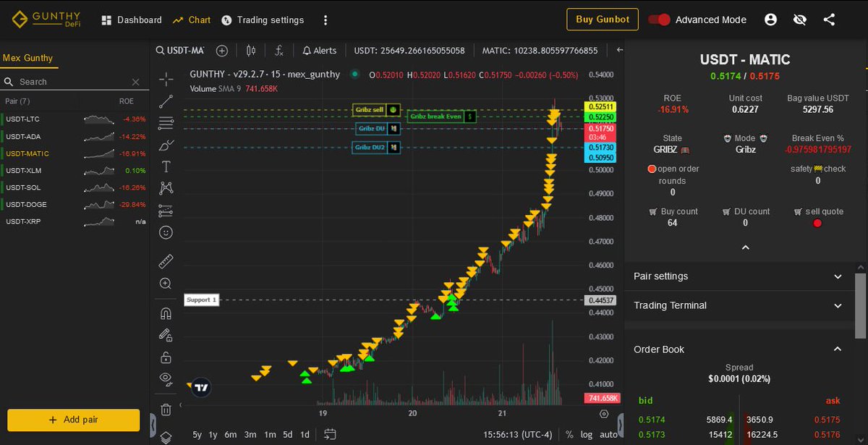
Task: Open the Fibonacci retracement tool
Action: pos(166,122)
